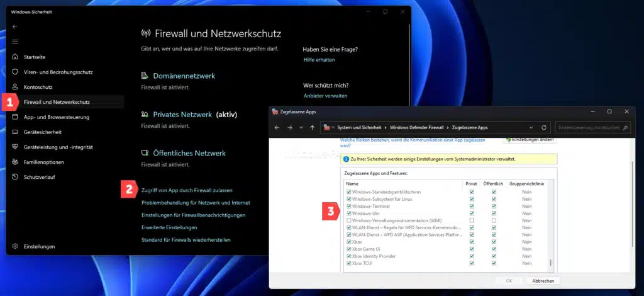
Task: Open recent locations dropdown beside navigation arrows
Action: [301, 127]
